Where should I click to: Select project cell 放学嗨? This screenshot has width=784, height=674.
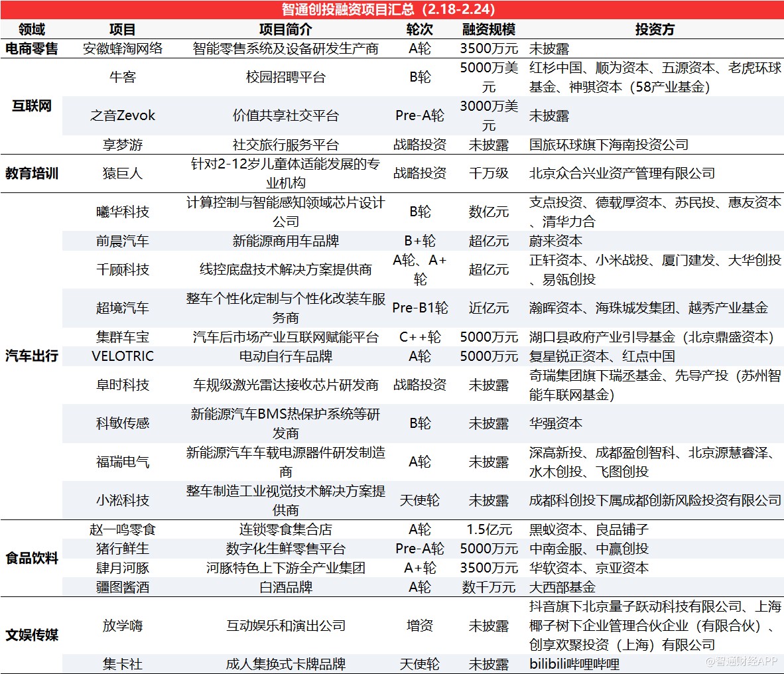[x=123, y=626]
